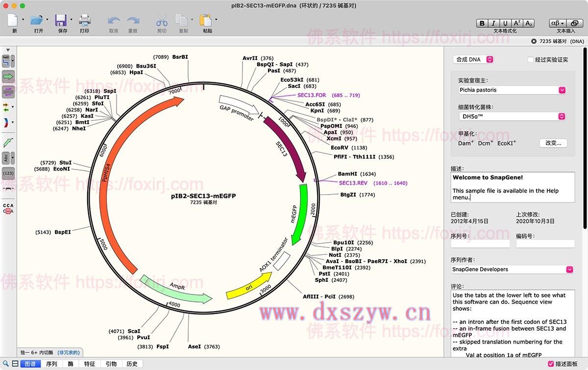Expand the enzyme icon dropdown arrow
The height and width of the screenshot is (370, 588).
13,62
